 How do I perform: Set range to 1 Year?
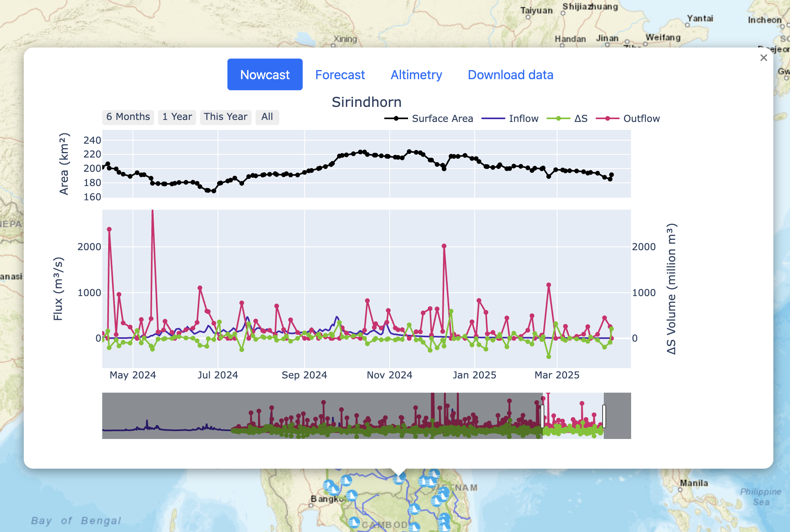[177, 117]
